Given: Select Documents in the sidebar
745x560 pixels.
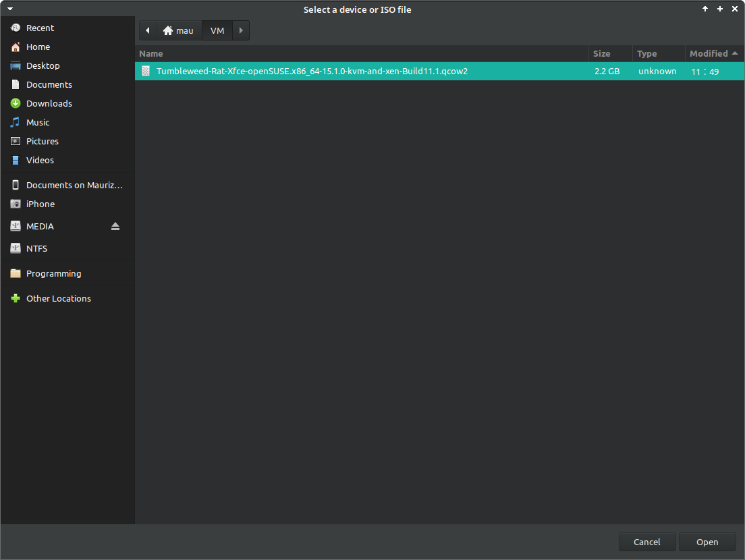Looking at the screenshot, I should point(49,84).
